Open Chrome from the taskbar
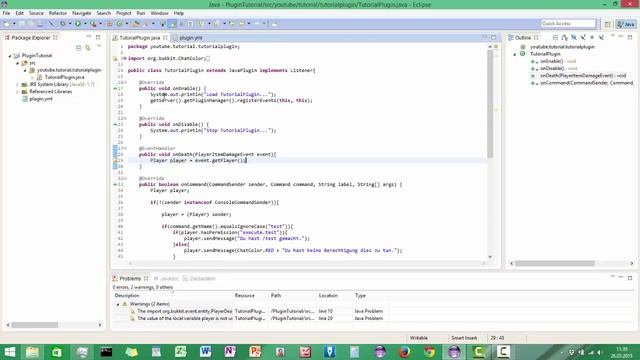 [x=429, y=352]
